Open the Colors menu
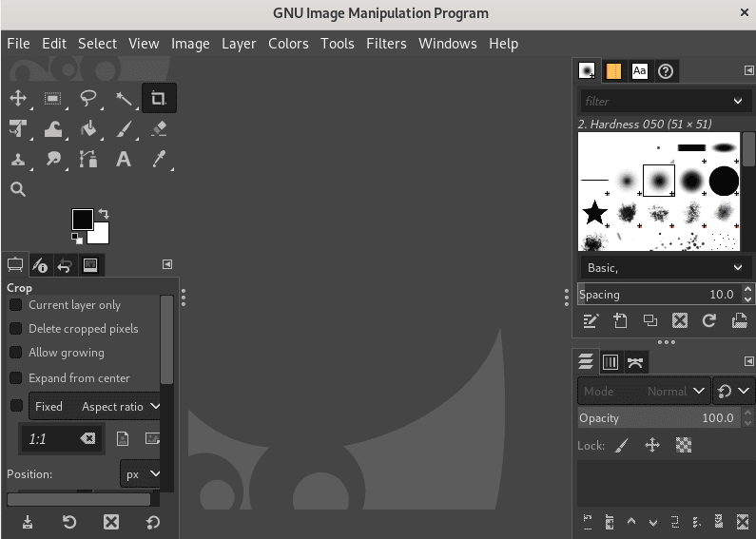The height and width of the screenshot is (539, 756). tap(288, 44)
